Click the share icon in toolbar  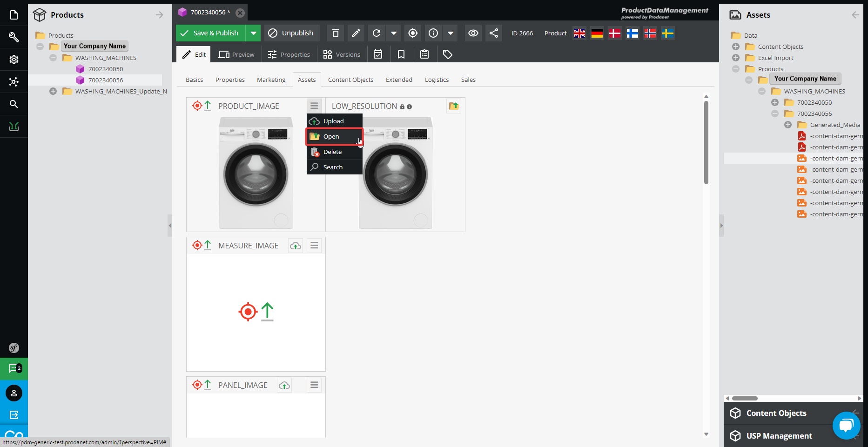coord(494,33)
